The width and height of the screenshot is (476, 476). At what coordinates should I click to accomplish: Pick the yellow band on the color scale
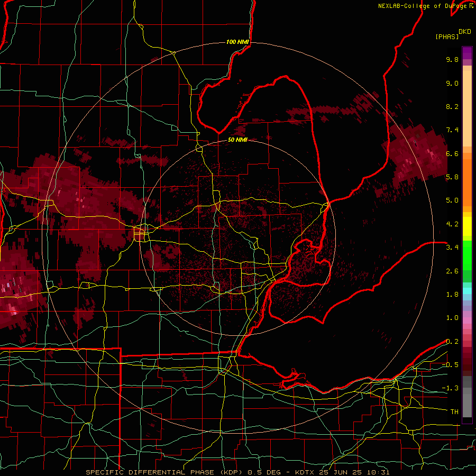coord(467,226)
